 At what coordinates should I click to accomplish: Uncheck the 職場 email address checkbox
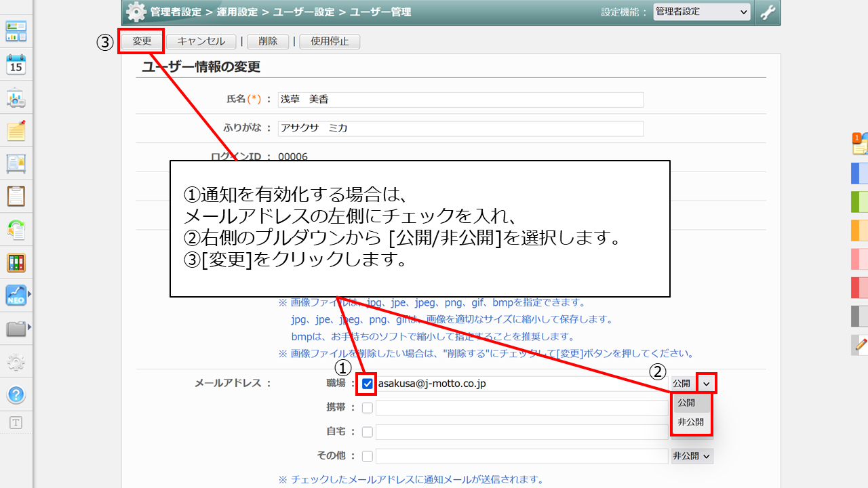(368, 384)
